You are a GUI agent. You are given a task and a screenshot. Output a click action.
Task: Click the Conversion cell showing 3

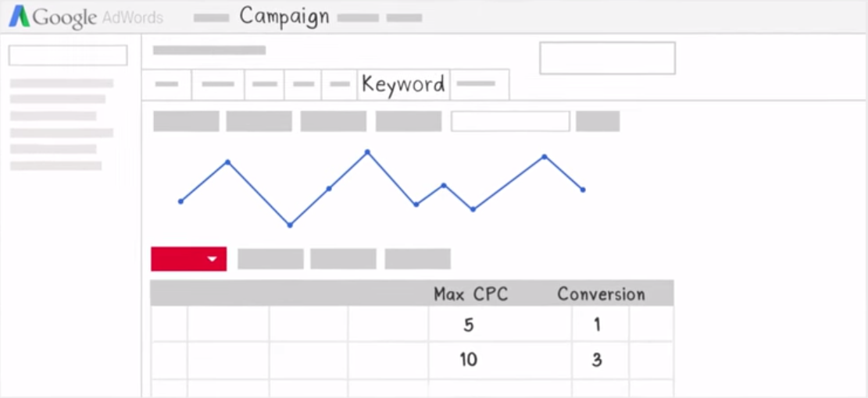(x=598, y=360)
